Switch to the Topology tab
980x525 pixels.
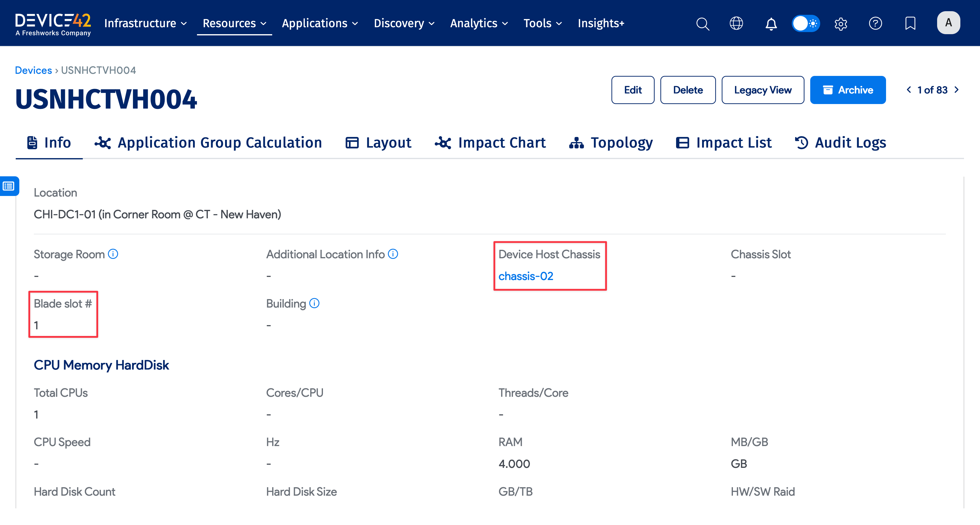[611, 143]
